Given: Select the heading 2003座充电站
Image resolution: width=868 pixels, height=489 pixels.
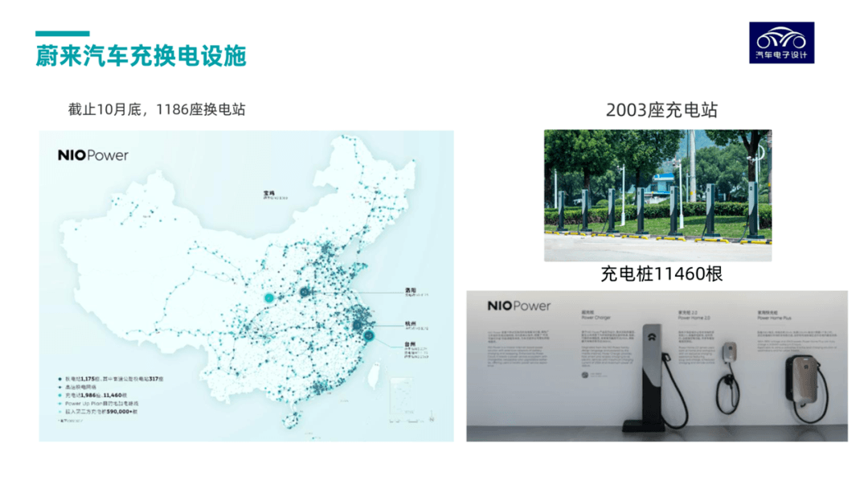Looking at the screenshot, I should [661, 109].
